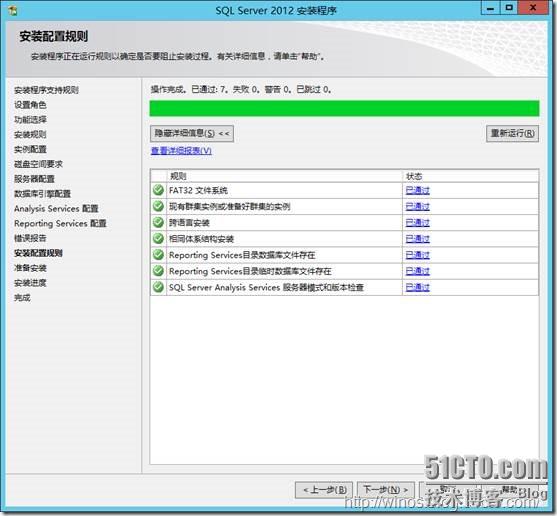Click green check icon for FAT32 文件系统
This screenshot has width=557, height=516.
click(158, 190)
